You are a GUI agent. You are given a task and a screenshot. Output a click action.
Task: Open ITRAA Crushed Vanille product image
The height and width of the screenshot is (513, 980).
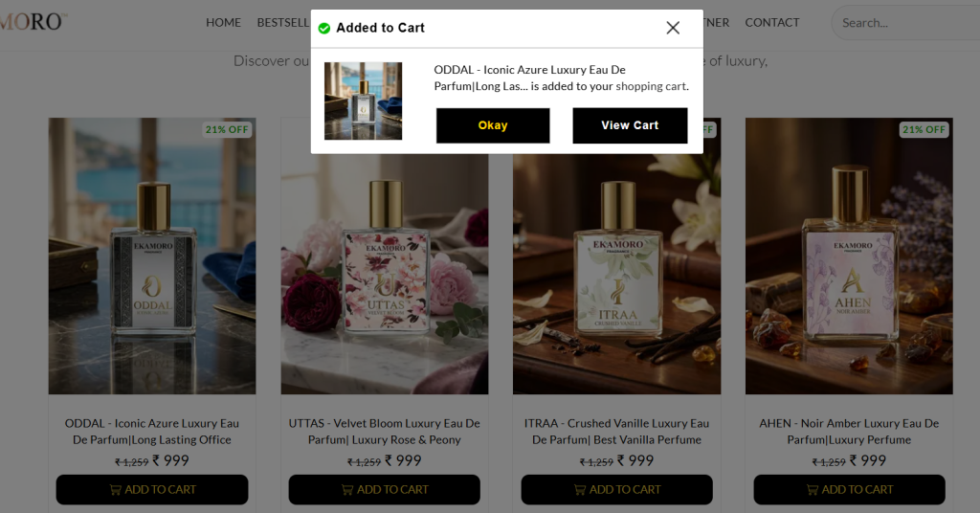coord(617,275)
